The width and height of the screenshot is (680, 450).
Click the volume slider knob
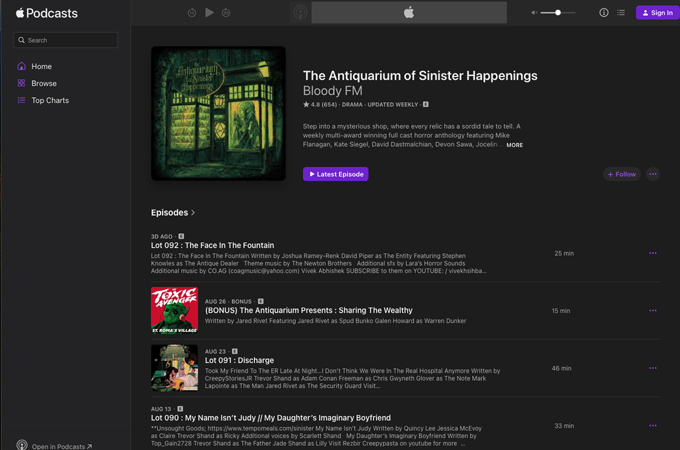pyautogui.click(x=558, y=13)
